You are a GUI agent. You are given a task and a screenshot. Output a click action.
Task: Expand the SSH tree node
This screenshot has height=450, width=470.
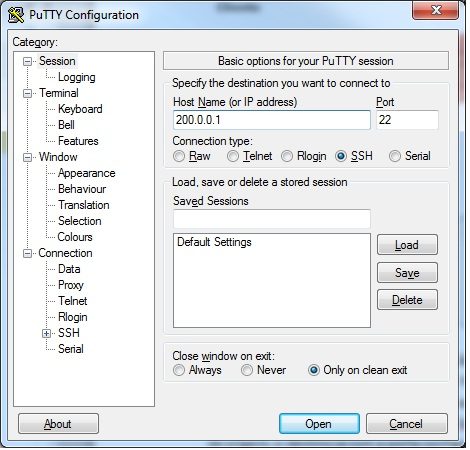[47, 333]
